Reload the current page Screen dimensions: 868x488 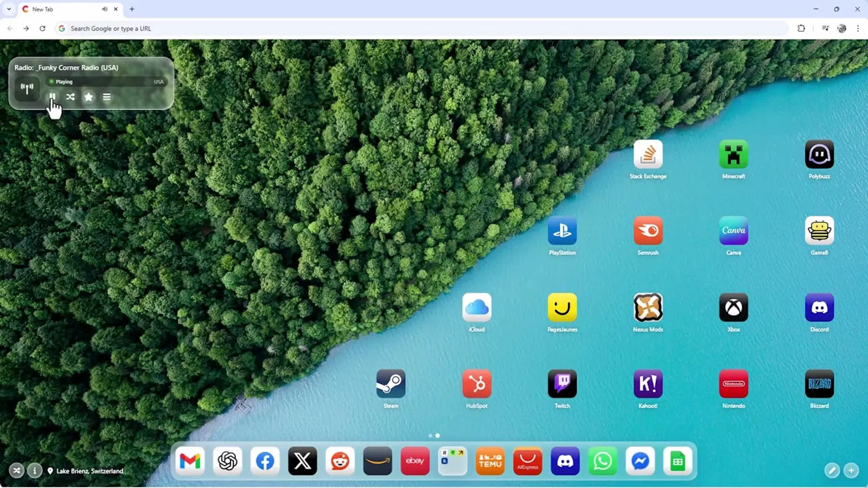tap(42, 28)
